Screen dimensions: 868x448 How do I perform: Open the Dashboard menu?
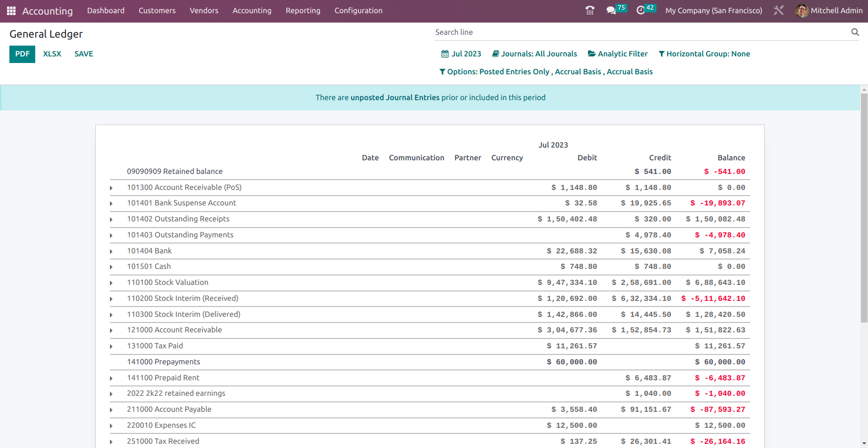pyautogui.click(x=106, y=11)
